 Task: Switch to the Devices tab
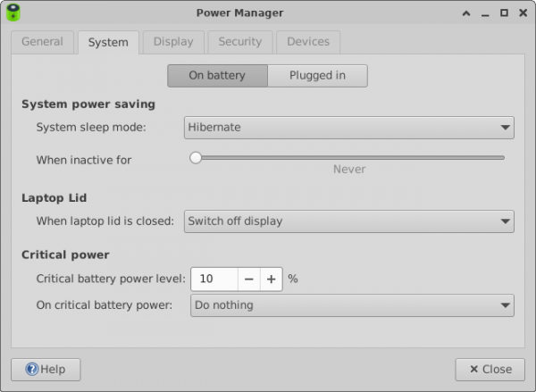(x=308, y=42)
